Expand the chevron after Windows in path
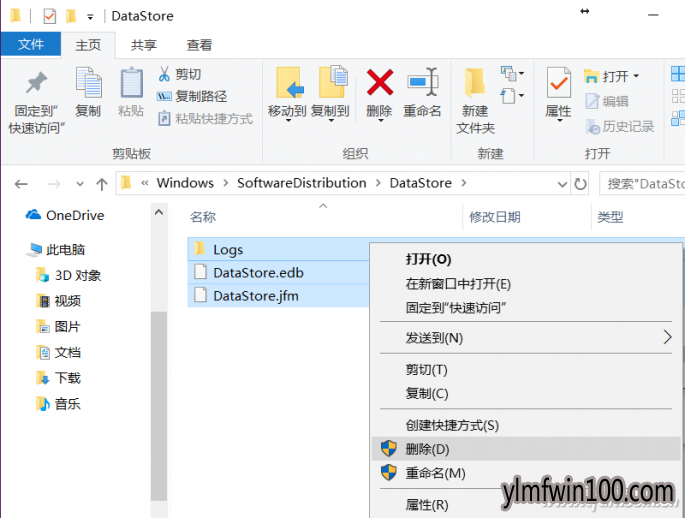 pos(225,183)
